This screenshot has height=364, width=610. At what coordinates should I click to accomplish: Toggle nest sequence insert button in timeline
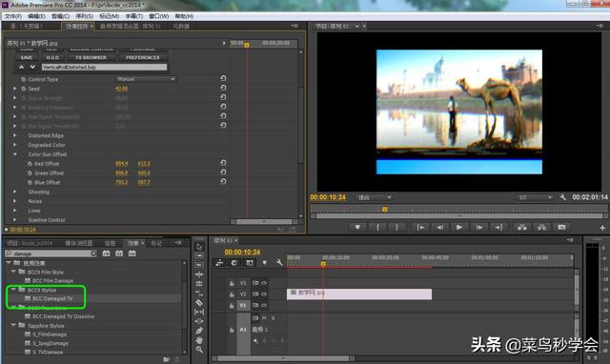tap(219, 262)
